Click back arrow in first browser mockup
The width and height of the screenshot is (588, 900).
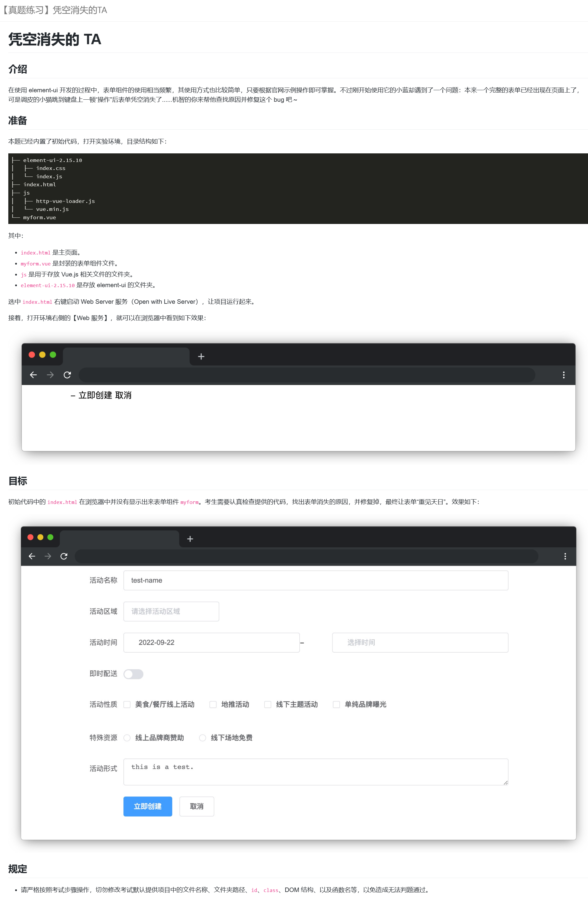[x=33, y=375]
